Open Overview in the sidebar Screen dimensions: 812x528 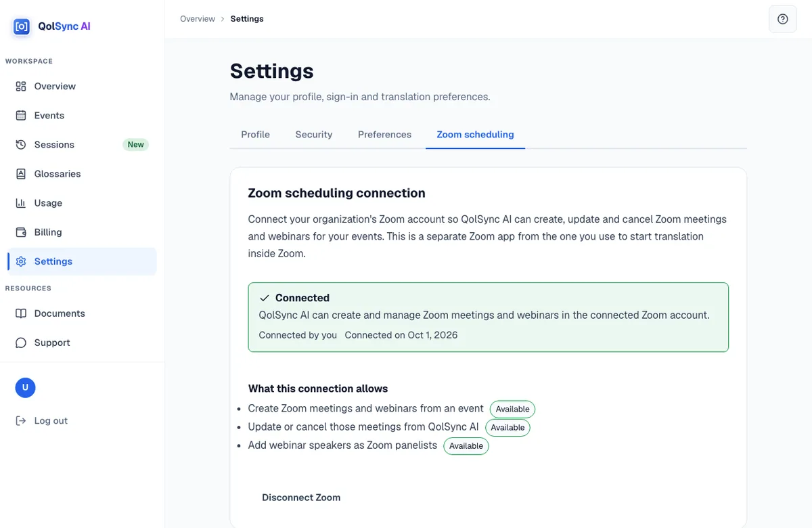point(82,86)
